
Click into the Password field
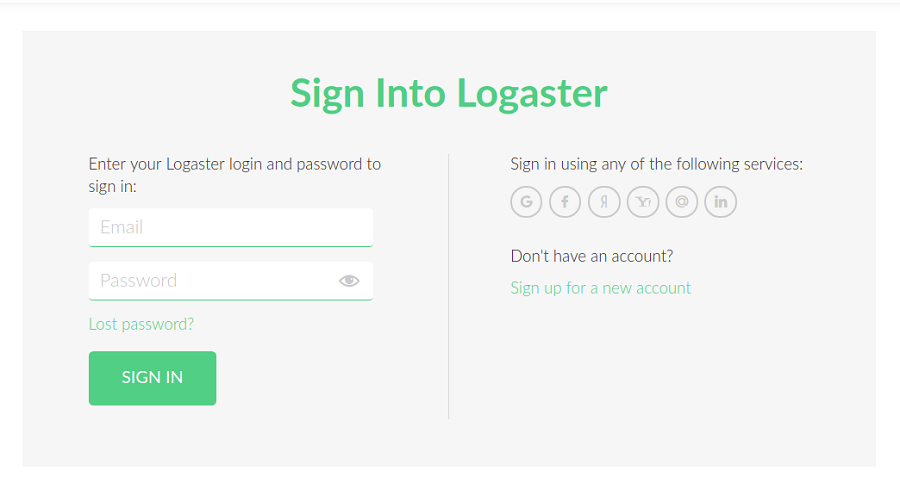point(210,281)
